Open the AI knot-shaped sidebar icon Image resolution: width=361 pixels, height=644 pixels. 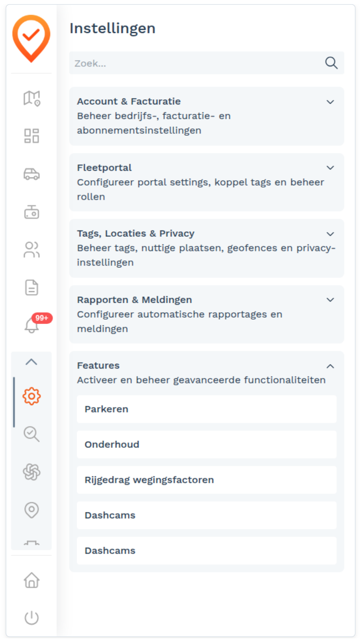point(32,472)
